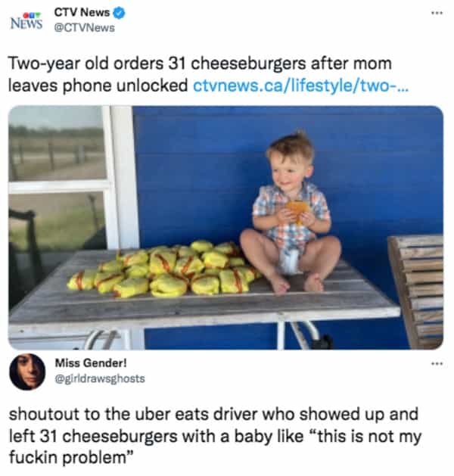Screen dimensions: 454x476
Task: Open the CTV News display name
Action: [82, 13]
